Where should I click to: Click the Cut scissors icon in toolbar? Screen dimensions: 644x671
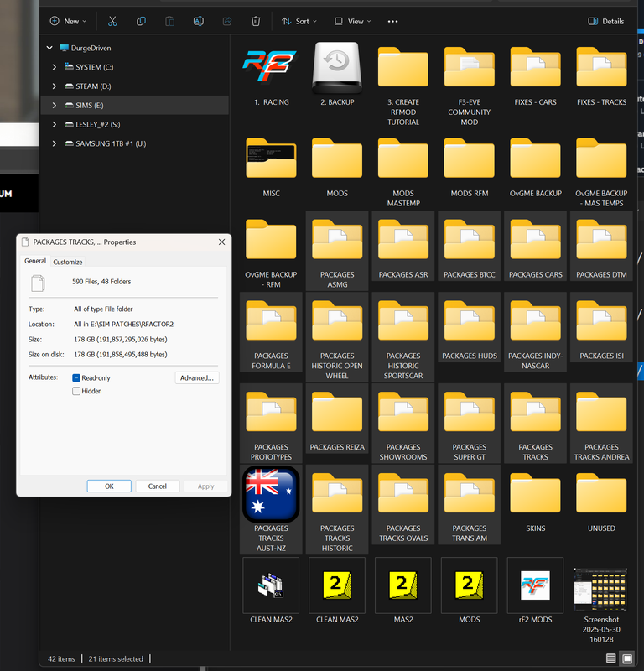(112, 22)
